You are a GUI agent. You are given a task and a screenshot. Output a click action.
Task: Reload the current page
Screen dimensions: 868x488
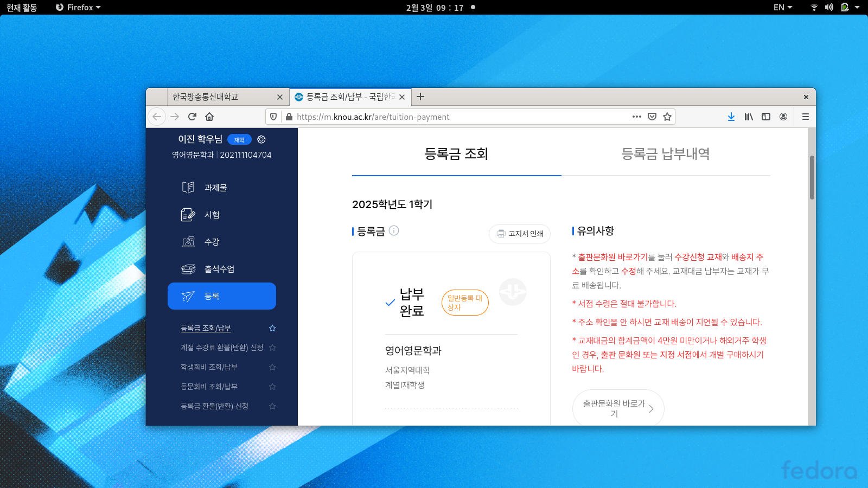click(192, 117)
